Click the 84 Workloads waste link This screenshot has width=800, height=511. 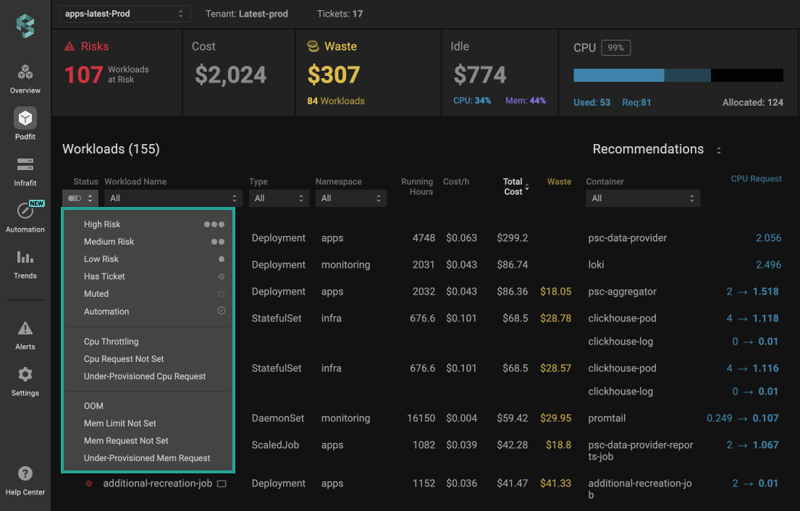click(x=336, y=101)
